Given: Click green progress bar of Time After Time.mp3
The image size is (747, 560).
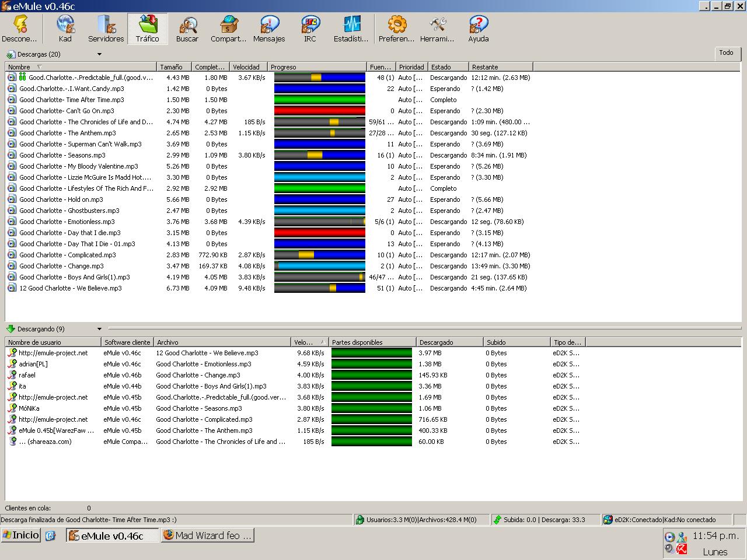Looking at the screenshot, I should click(320, 100).
